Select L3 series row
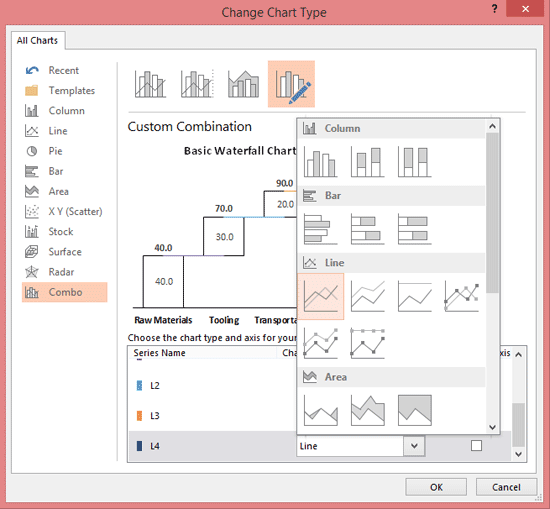Screen dimensions: 550x509 212,416
